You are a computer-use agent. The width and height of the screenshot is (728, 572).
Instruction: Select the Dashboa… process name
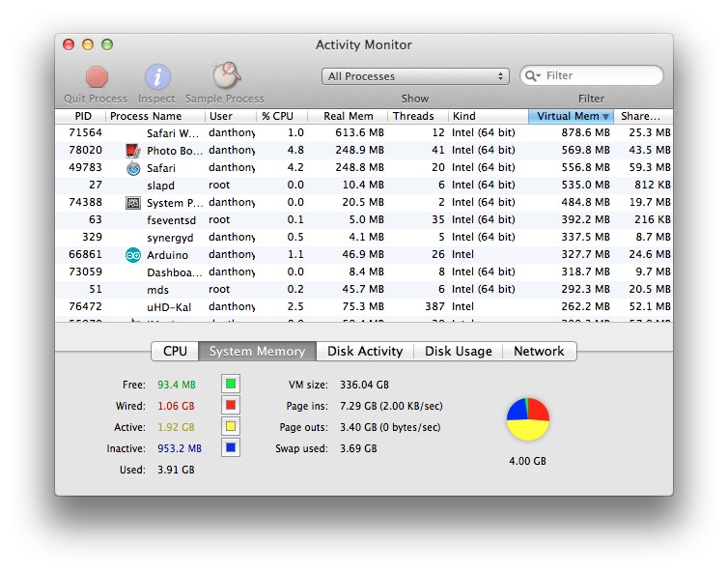tap(175, 272)
